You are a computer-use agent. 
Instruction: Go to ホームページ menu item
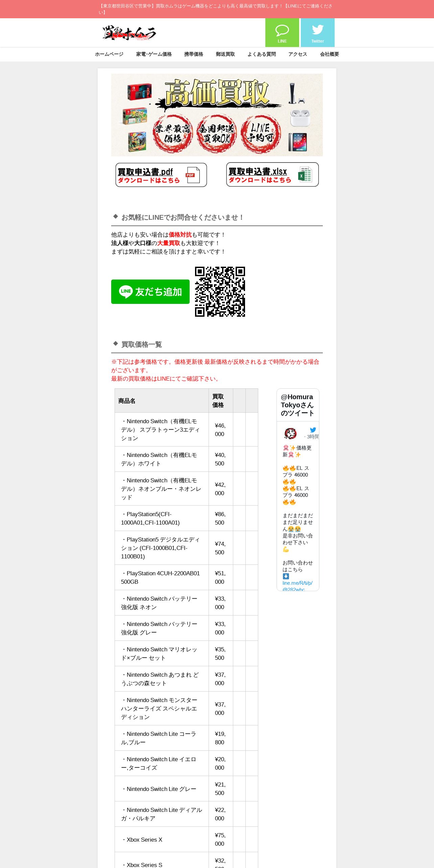coord(109,54)
